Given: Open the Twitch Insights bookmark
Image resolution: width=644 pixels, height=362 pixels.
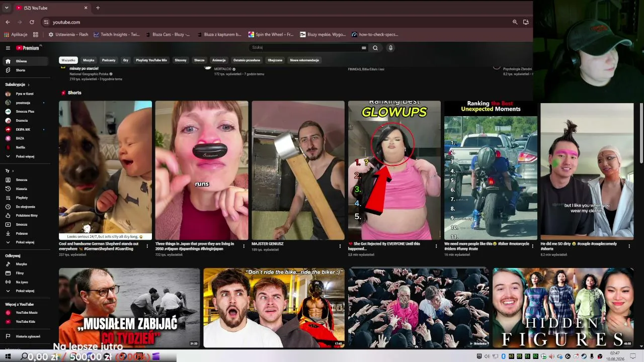Looking at the screenshot, I should pyautogui.click(x=117, y=35).
